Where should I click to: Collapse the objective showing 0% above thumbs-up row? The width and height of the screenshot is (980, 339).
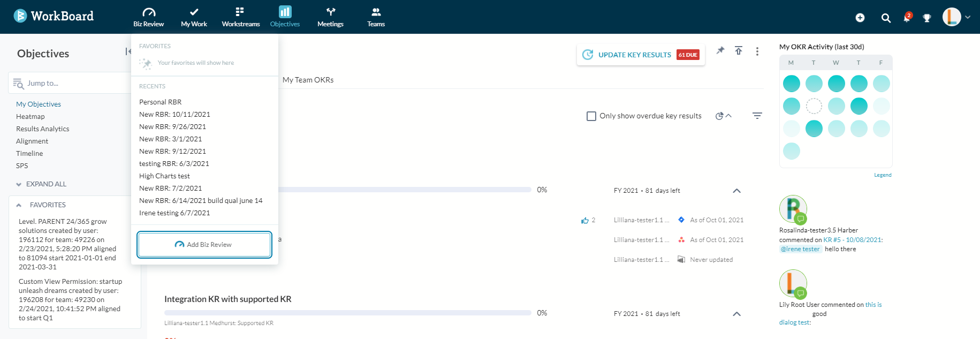[x=736, y=191]
